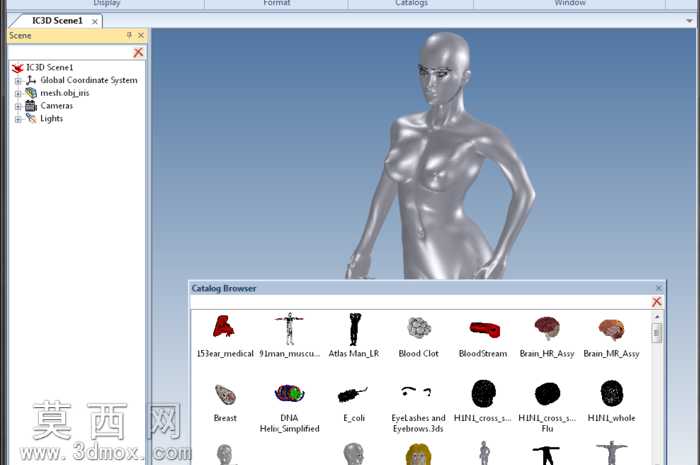Open the Window ribbon group
Viewport: 700px width, 465px height.
[x=570, y=4]
